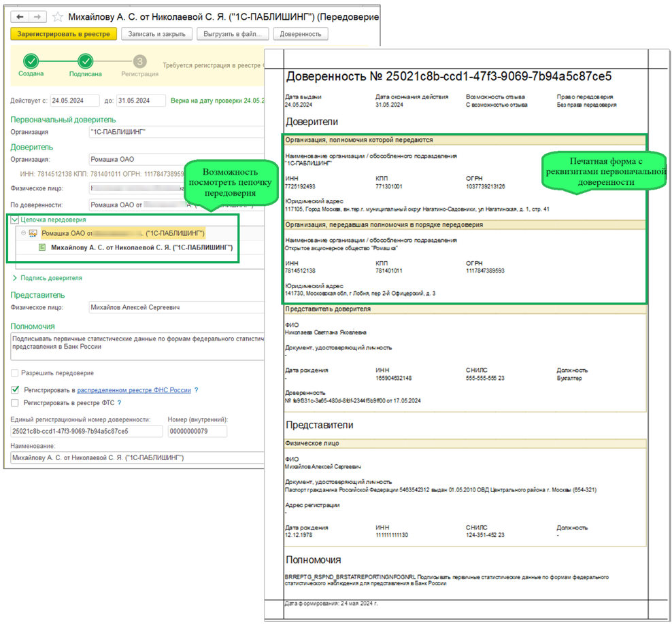672x624 pixels.
Task: Click the back navigation arrow
Action: pos(20,16)
